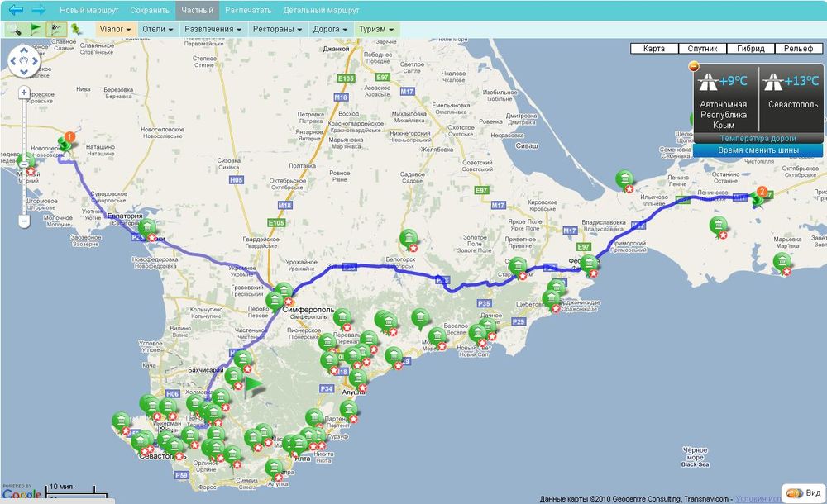827x504 pixels.
Task: Click the orange route marker 1 at Новоозерное
Action: point(69,136)
